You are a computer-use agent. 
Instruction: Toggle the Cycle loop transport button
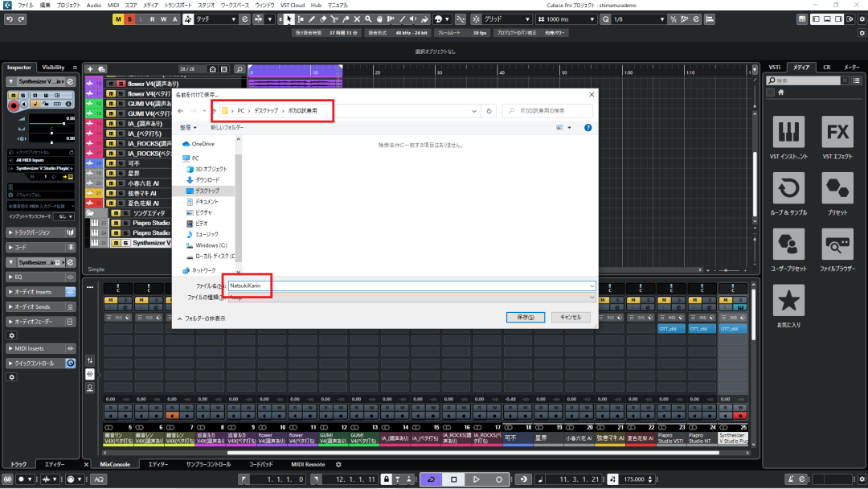tap(432, 479)
